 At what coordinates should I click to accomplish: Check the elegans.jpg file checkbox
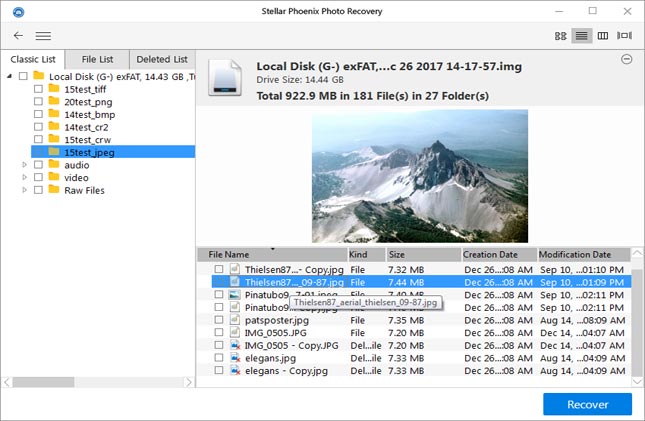tap(219, 358)
